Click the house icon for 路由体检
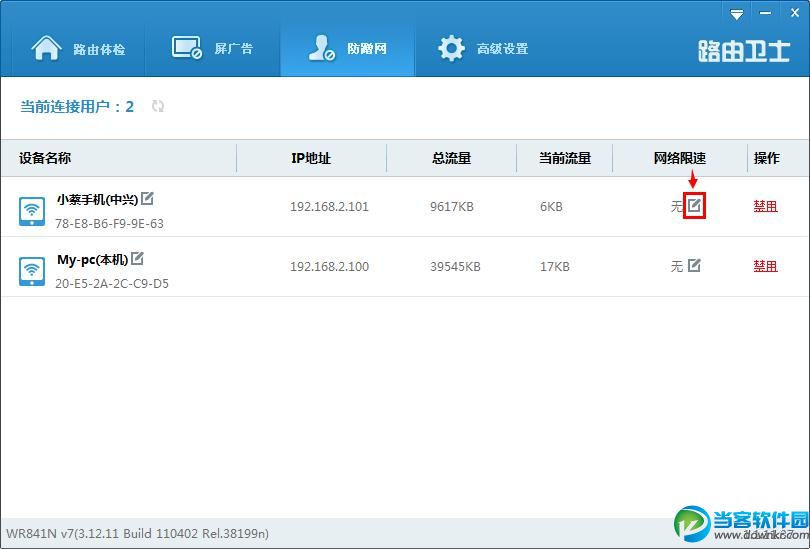This screenshot has width=810, height=549. click(x=46, y=48)
